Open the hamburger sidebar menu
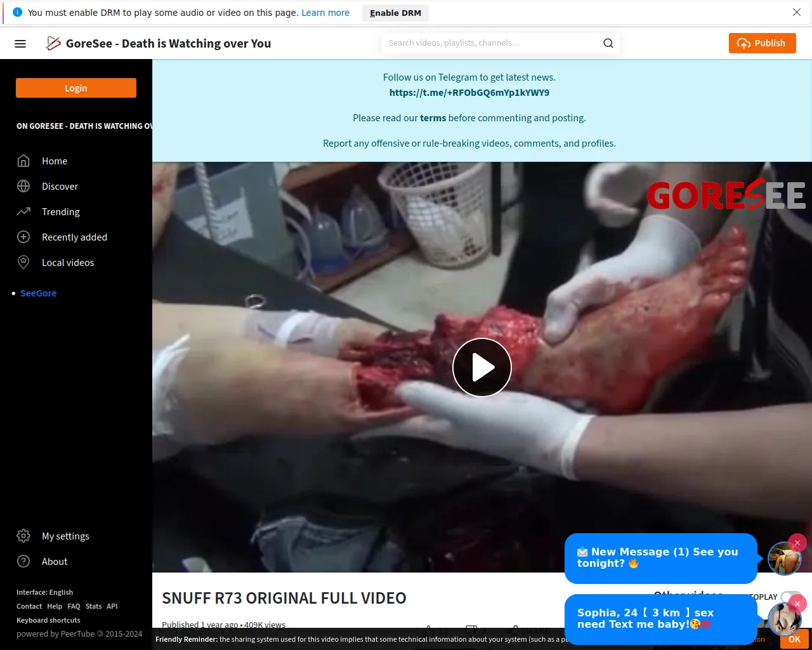Image resolution: width=812 pixels, height=650 pixels. coord(20,44)
